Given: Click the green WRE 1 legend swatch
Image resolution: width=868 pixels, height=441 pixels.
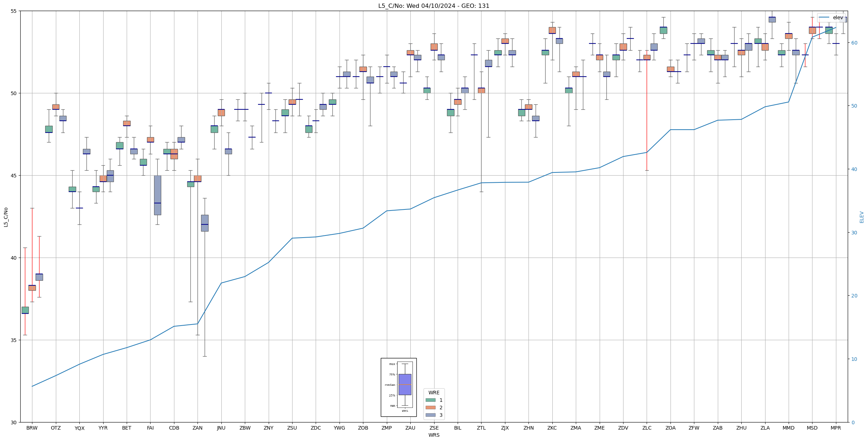Looking at the screenshot, I should (x=430, y=400).
